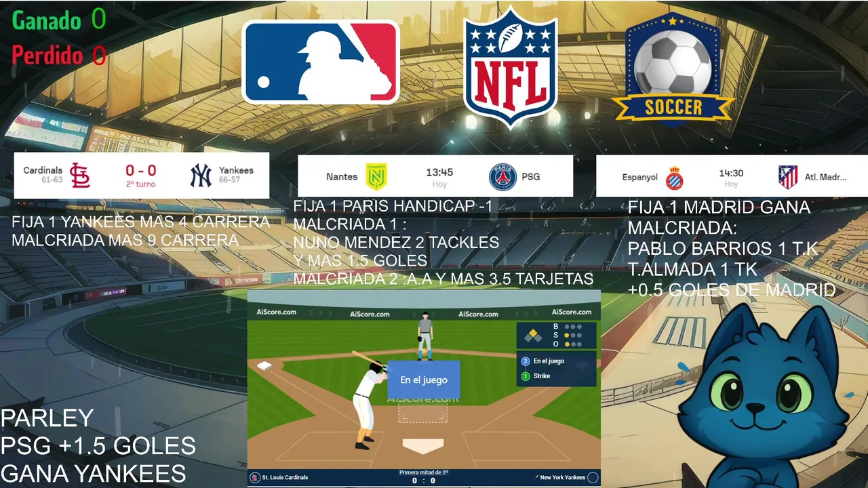The height and width of the screenshot is (488, 868).
Task: Click 'Primera mitad de 2º' inning label
Action: [424, 472]
